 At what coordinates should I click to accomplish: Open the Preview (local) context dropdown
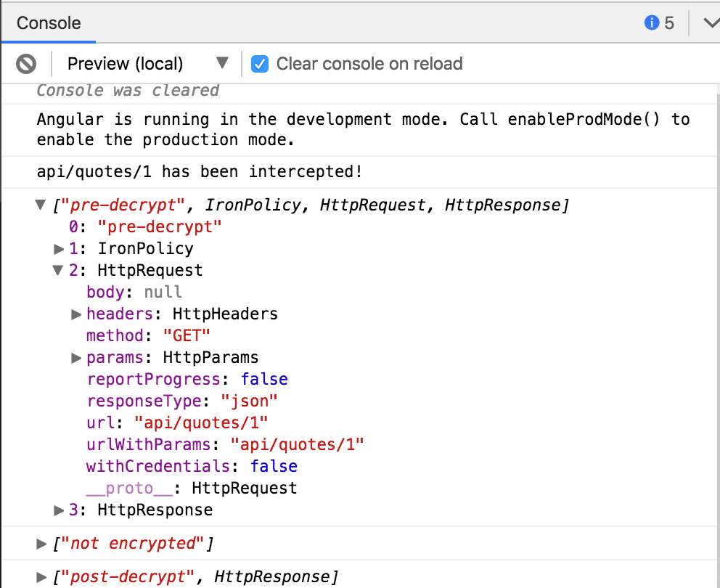point(222,63)
